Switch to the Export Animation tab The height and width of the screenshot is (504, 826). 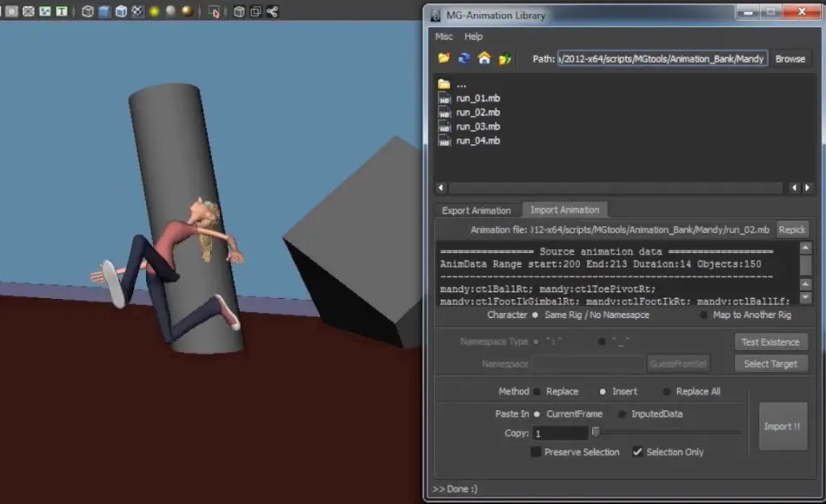pyautogui.click(x=476, y=210)
